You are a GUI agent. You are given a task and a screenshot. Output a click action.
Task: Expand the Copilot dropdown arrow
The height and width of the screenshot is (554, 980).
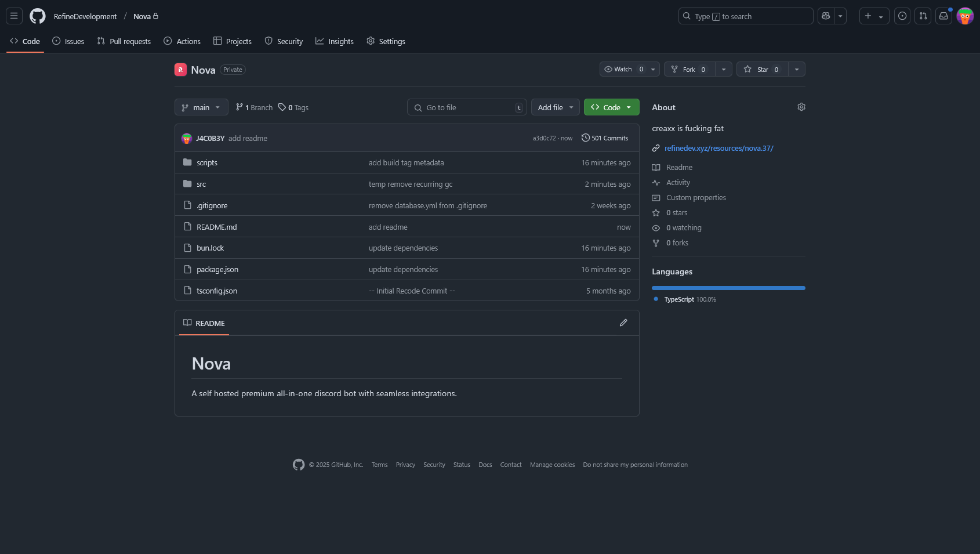(840, 16)
